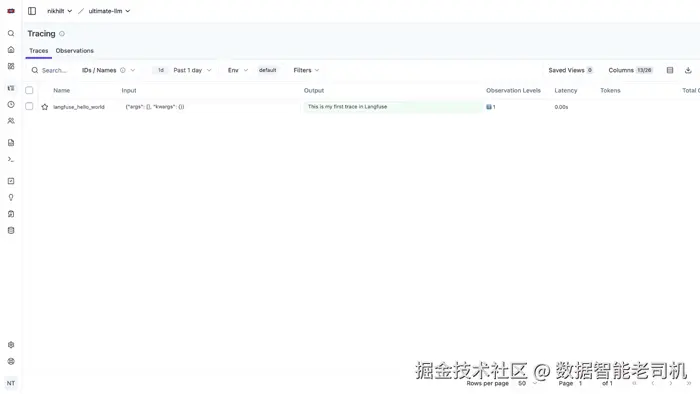700x394 pixels.
Task: Go to the first page
Action: click(634, 383)
